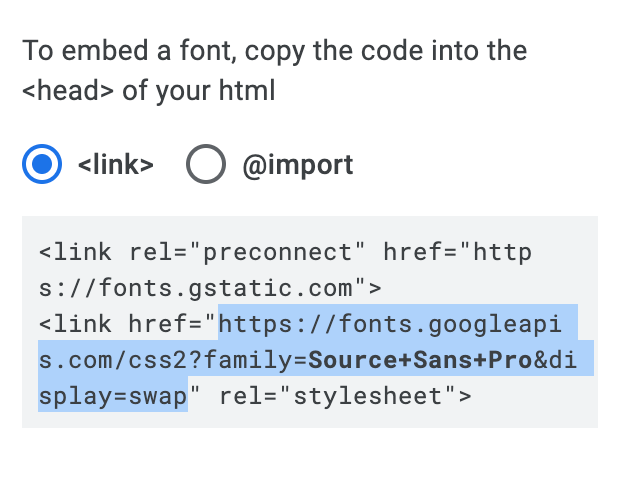The height and width of the screenshot is (480, 618).
Task: Click the href="http text on first code line
Action: 457,252
